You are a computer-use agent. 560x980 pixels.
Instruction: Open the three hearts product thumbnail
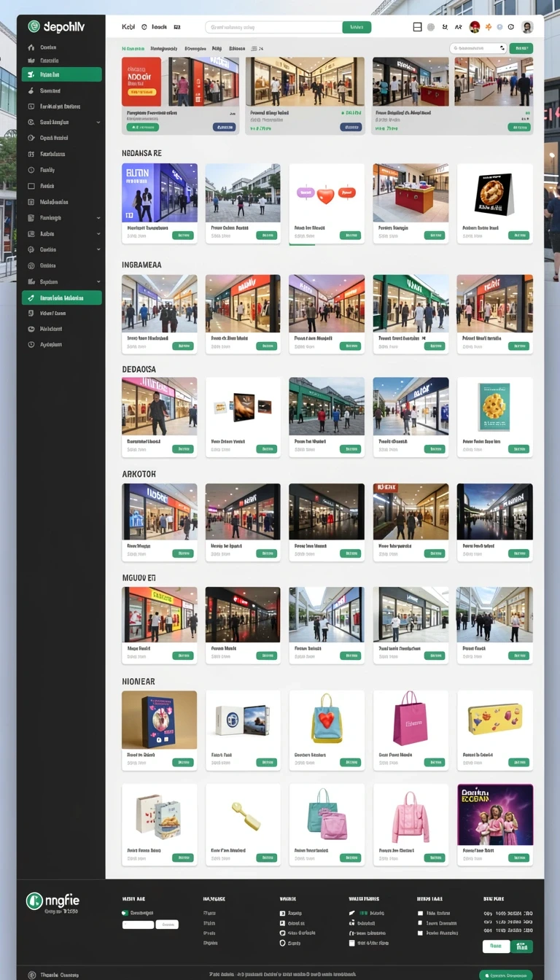tap(327, 192)
